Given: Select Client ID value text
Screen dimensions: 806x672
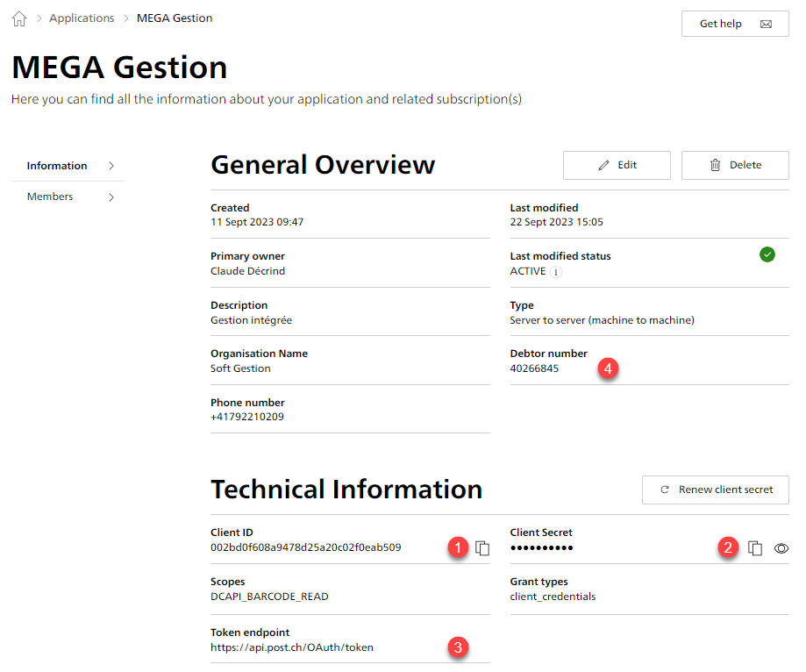Looking at the screenshot, I should point(306,547).
